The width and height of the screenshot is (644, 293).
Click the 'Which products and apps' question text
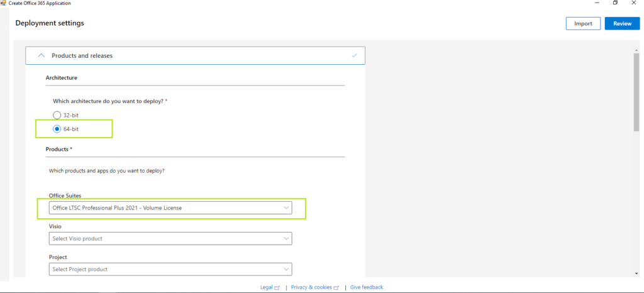[107, 170]
